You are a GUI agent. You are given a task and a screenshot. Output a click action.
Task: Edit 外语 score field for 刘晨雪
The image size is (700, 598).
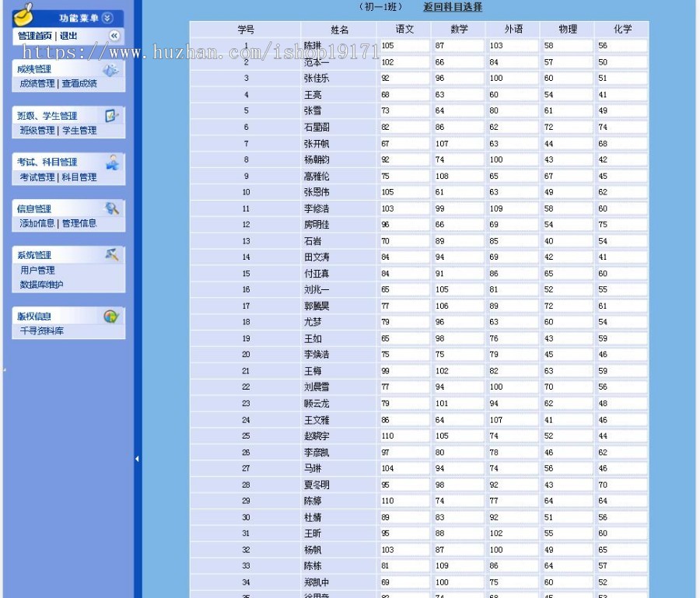[513, 387]
